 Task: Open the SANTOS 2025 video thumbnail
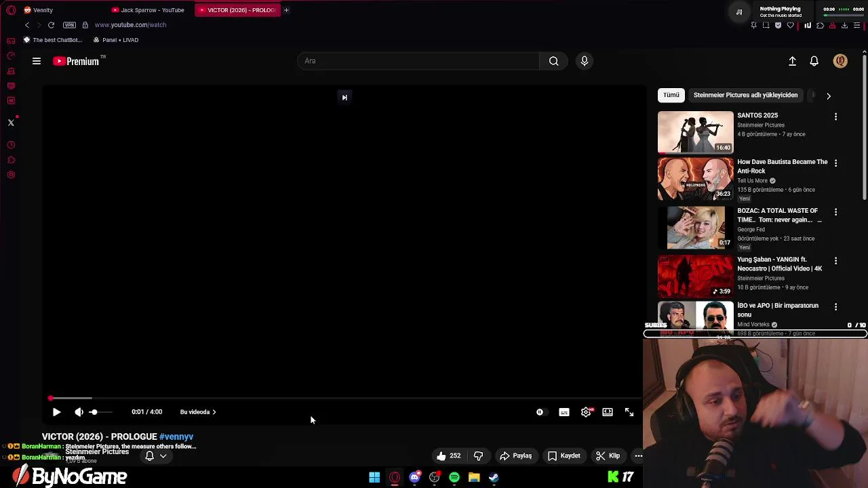pos(695,132)
